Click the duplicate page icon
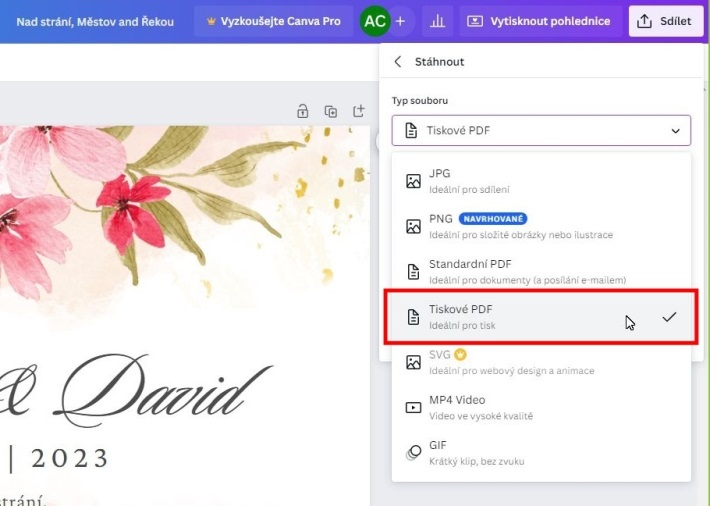The image size is (710, 506). [x=330, y=111]
